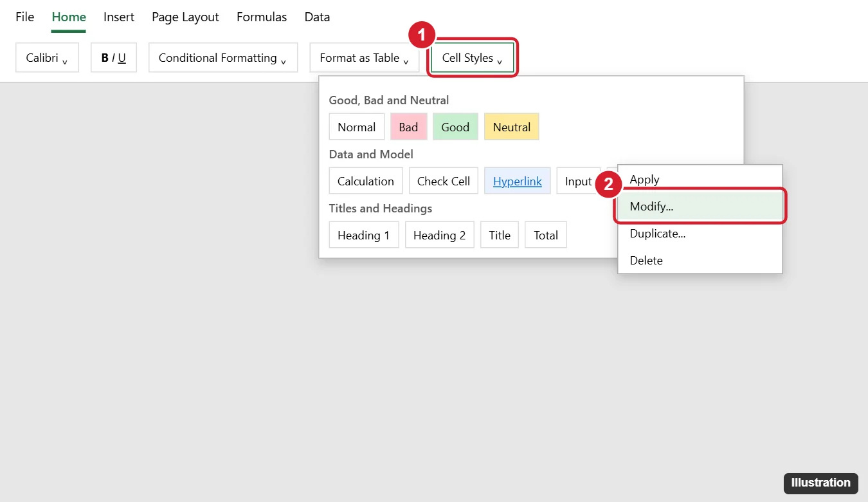Go to the Page Layout tab

click(185, 17)
